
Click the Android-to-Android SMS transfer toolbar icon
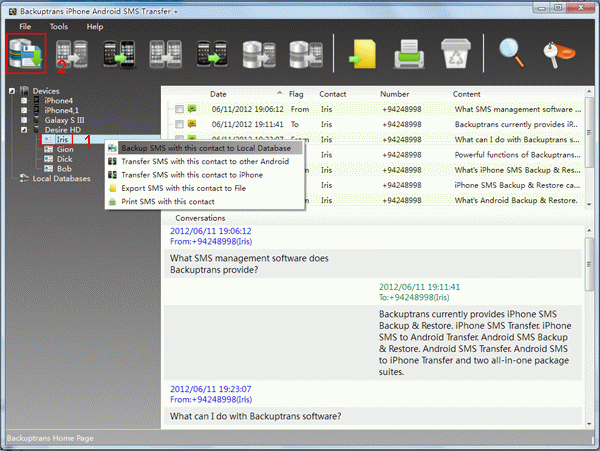pos(119,54)
